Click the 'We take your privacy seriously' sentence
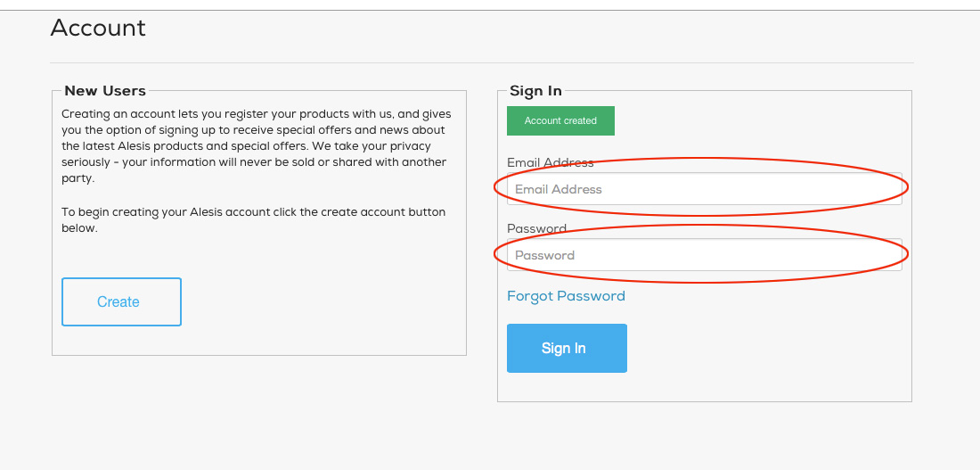980x470 pixels. [374, 146]
